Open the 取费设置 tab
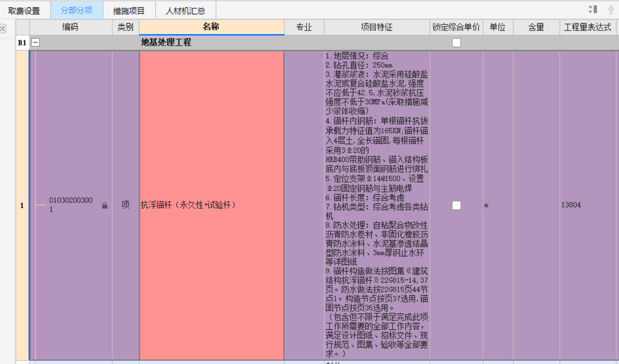This screenshot has height=364, width=619. pyautogui.click(x=24, y=10)
